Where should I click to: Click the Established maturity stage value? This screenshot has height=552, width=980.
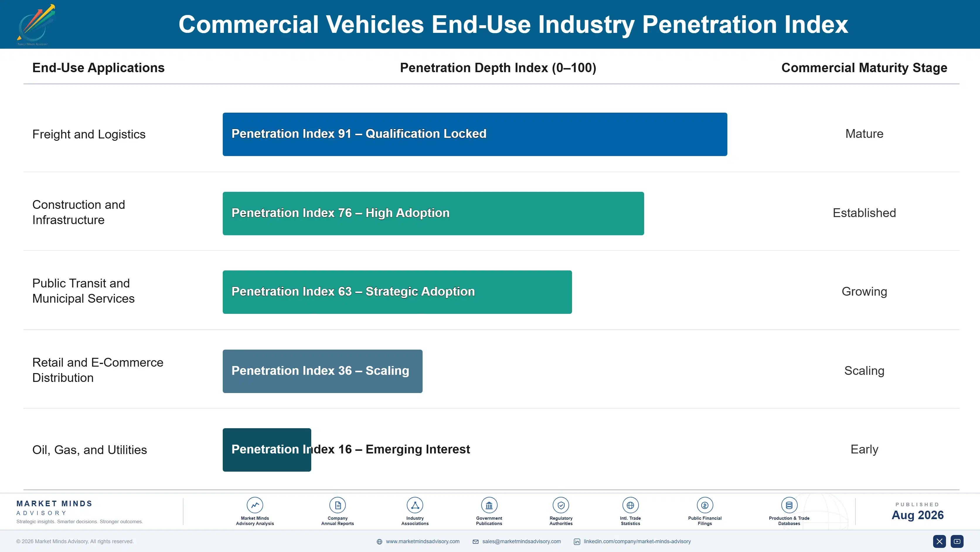click(864, 213)
